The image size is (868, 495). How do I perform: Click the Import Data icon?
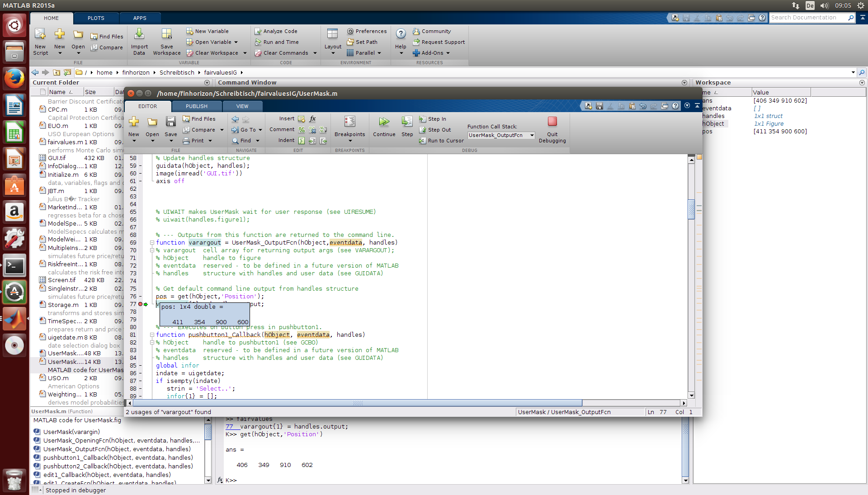(139, 34)
